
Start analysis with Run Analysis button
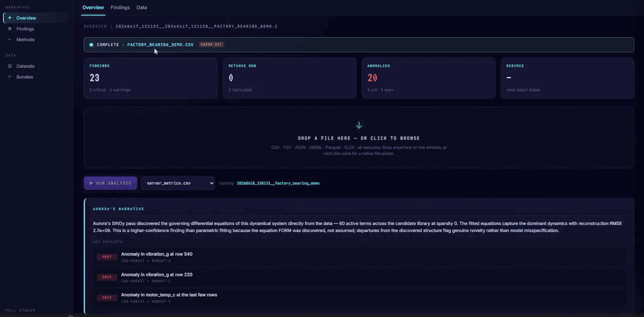[x=110, y=183]
